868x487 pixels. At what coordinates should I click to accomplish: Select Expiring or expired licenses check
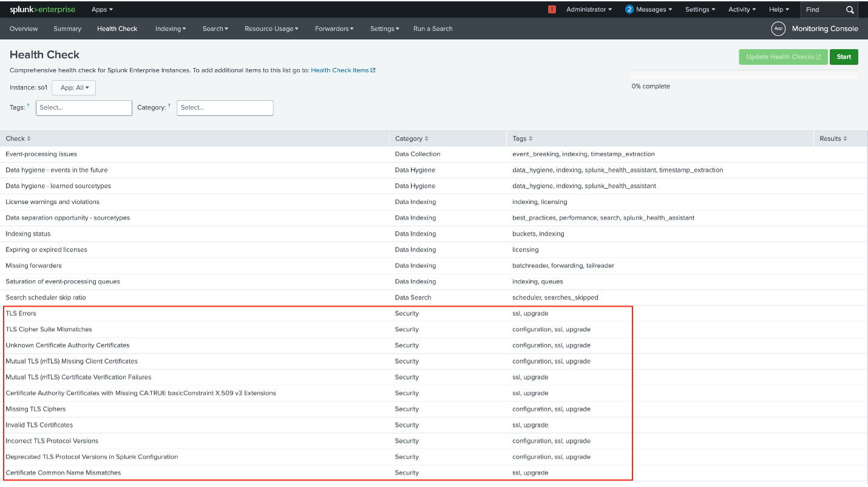tap(434, 250)
